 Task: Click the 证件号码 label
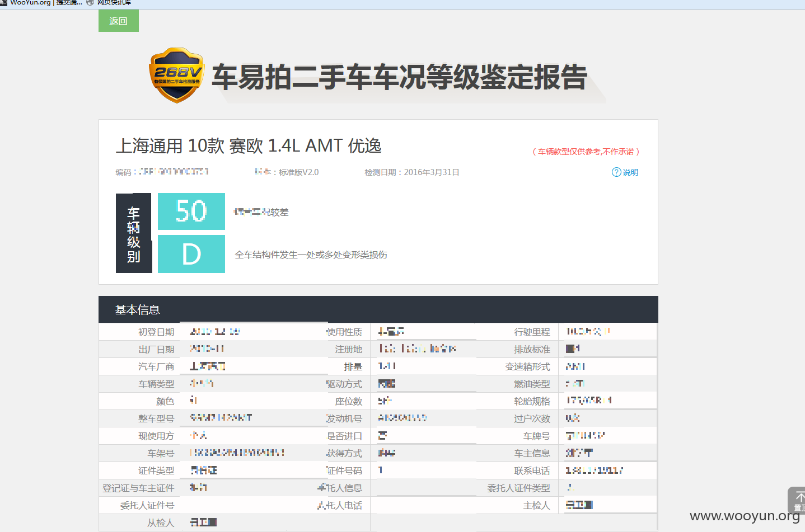pyautogui.click(x=344, y=471)
